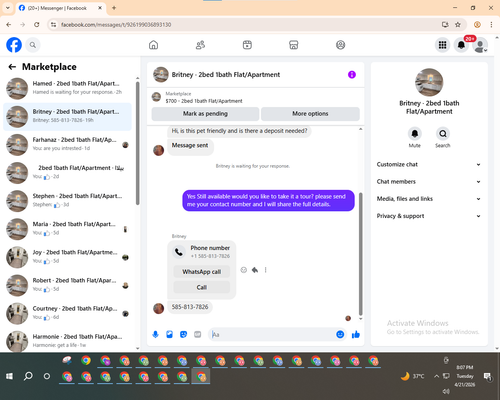Click More options button
Viewport: 500px width, 400px height.
(310, 114)
